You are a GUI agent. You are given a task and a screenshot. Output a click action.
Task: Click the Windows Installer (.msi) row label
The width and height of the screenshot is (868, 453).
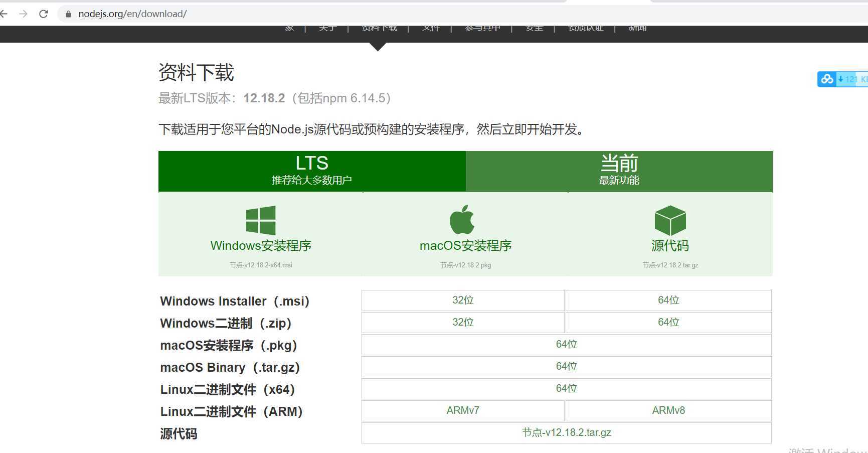(x=235, y=301)
